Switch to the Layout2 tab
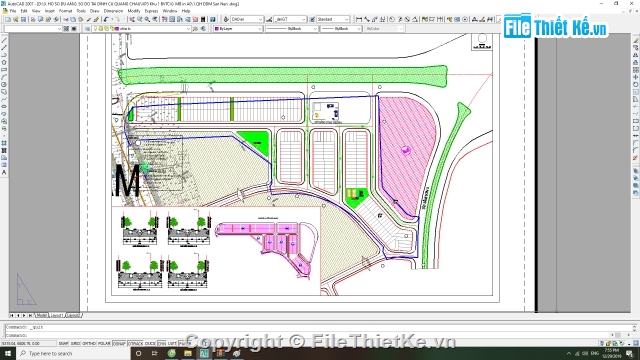Screen dimensions: 640x360 pyautogui.click(x=73, y=315)
